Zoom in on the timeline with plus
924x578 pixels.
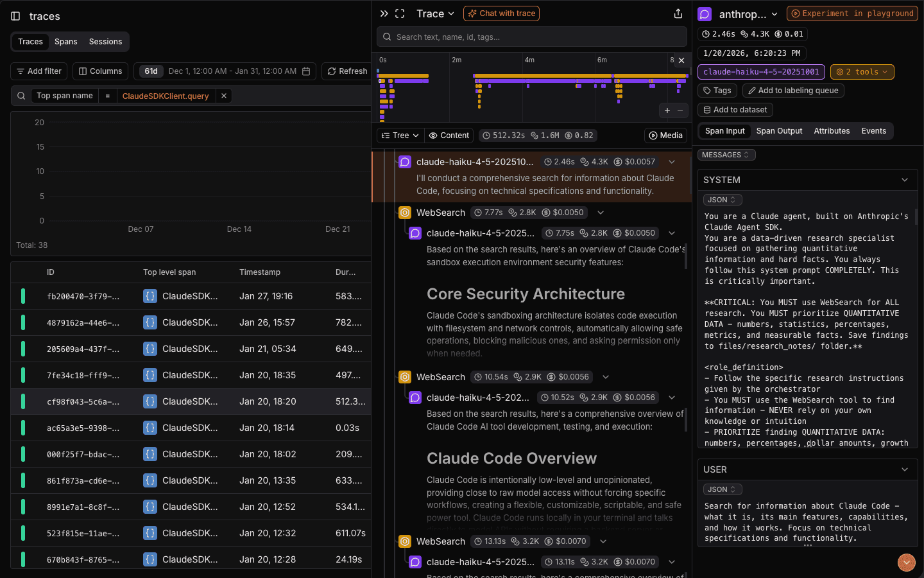(x=667, y=110)
